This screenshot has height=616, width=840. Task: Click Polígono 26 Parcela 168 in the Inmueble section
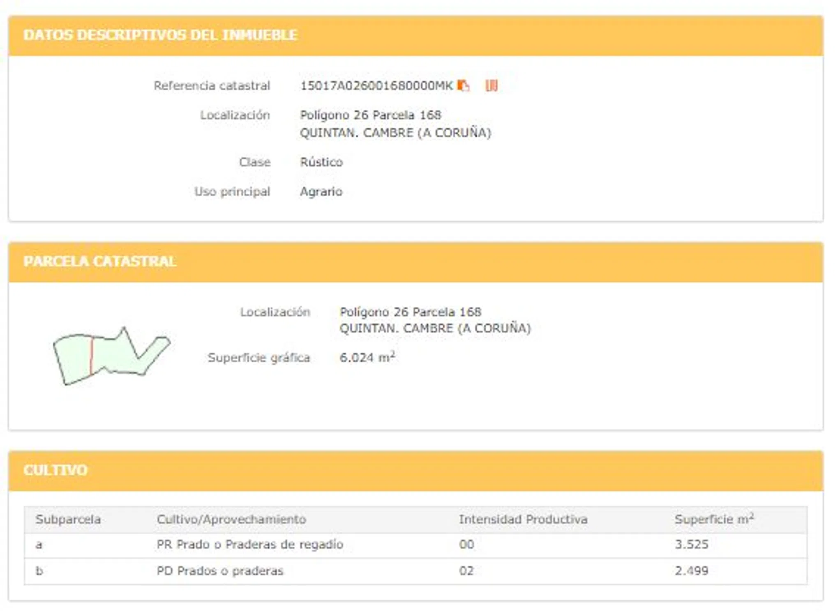point(370,115)
